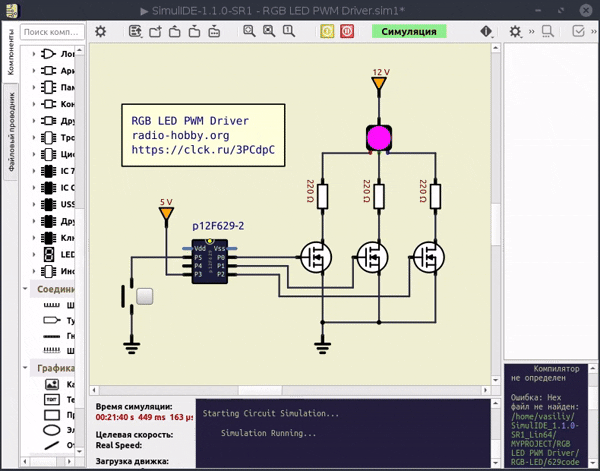Select the rightmost 220 Ω resistor
Viewport: 600px width, 471px height.
pos(435,196)
